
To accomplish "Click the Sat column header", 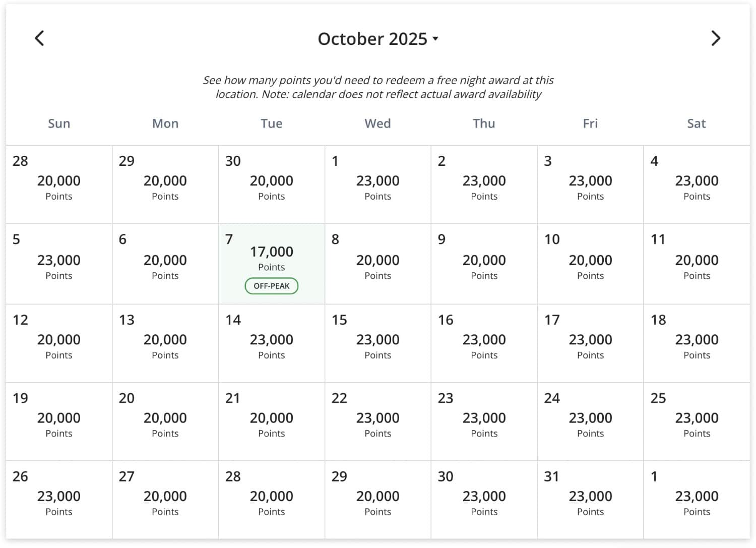I will point(697,124).
